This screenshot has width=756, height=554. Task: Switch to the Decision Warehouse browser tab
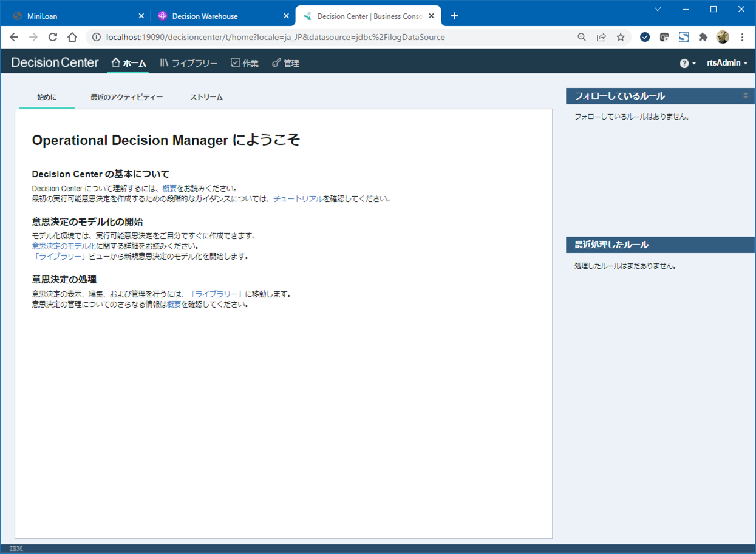pyautogui.click(x=222, y=16)
